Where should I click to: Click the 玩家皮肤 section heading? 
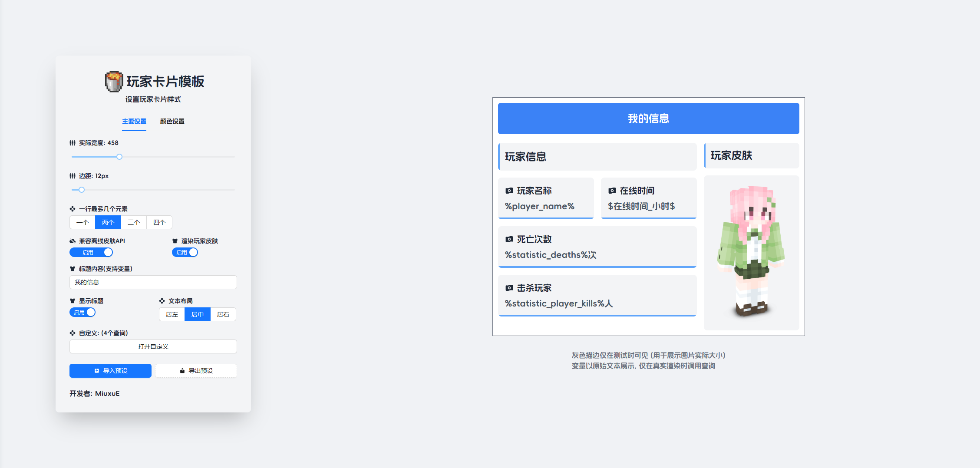click(731, 155)
